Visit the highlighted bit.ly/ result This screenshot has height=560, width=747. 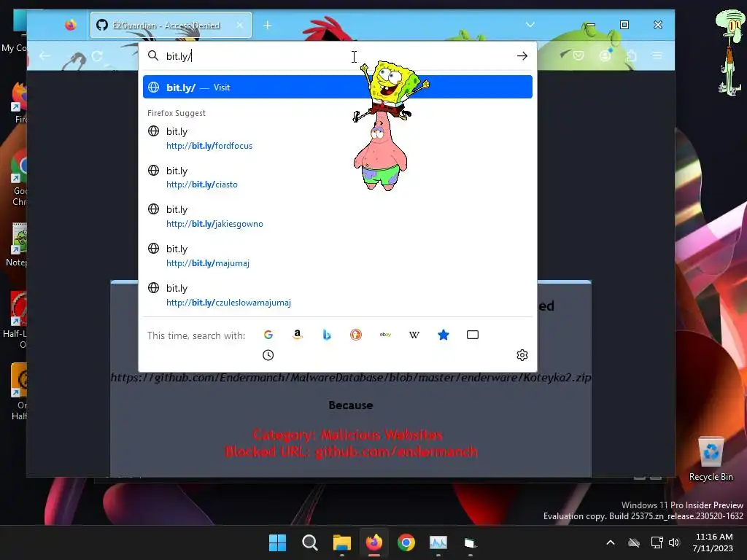(338, 87)
